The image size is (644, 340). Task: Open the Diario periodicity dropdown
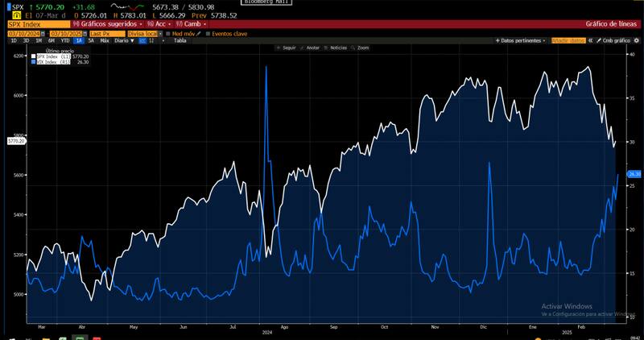pos(124,40)
